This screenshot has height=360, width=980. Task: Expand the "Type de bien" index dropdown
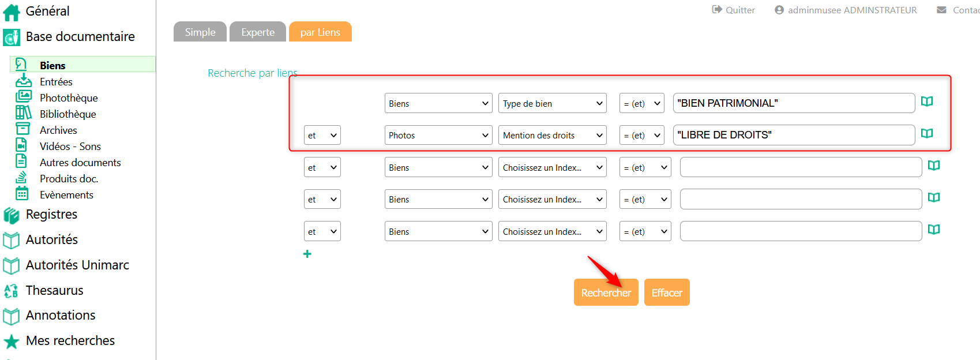pyautogui.click(x=553, y=104)
